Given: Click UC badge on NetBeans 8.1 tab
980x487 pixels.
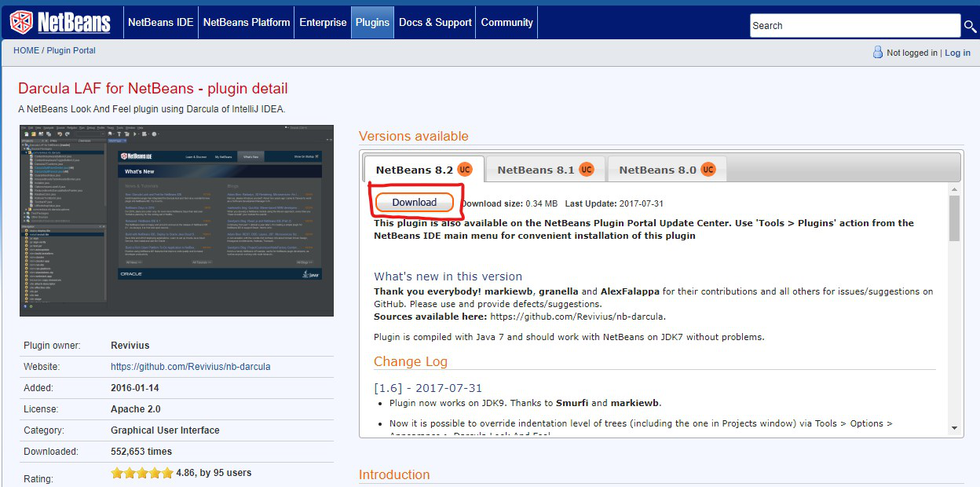Looking at the screenshot, I should click(x=587, y=169).
